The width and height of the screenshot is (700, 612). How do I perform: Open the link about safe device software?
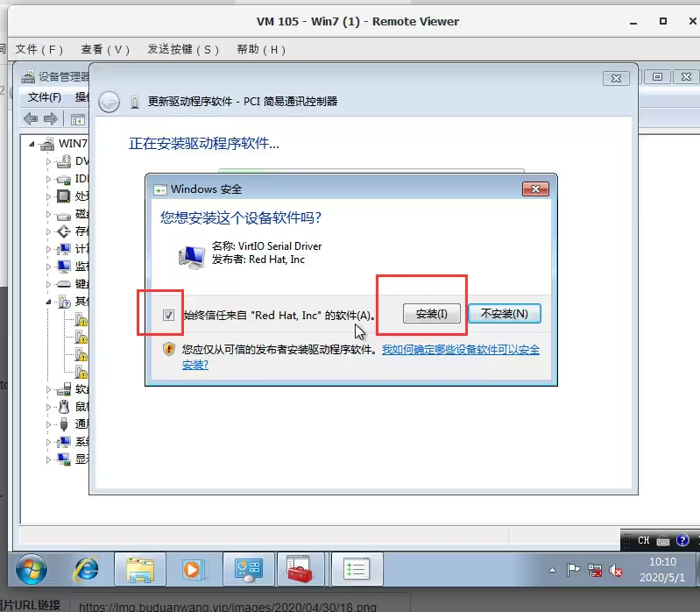click(x=460, y=349)
